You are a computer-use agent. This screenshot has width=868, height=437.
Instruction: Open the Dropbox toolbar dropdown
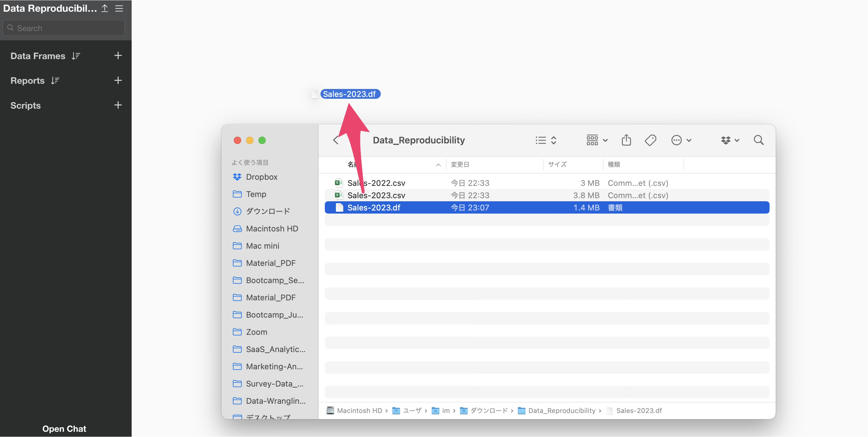pyautogui.click(x=730, y=140)
